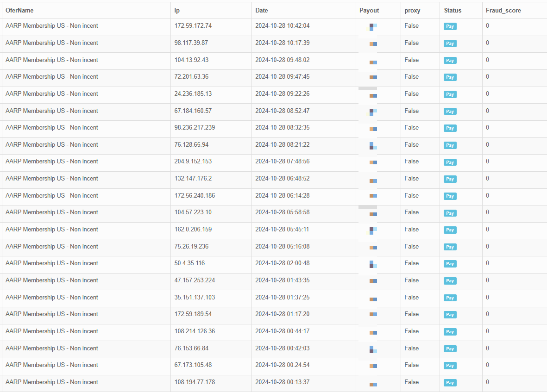Click Pay badge for IP 47.157.253.224
Screen dimensions: 547x392
point(450,280)
